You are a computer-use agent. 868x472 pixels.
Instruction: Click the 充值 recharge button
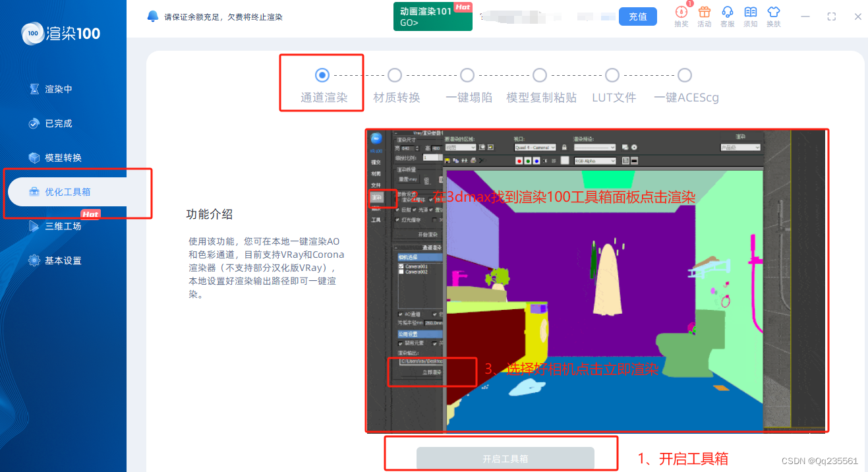coord(637,16)
